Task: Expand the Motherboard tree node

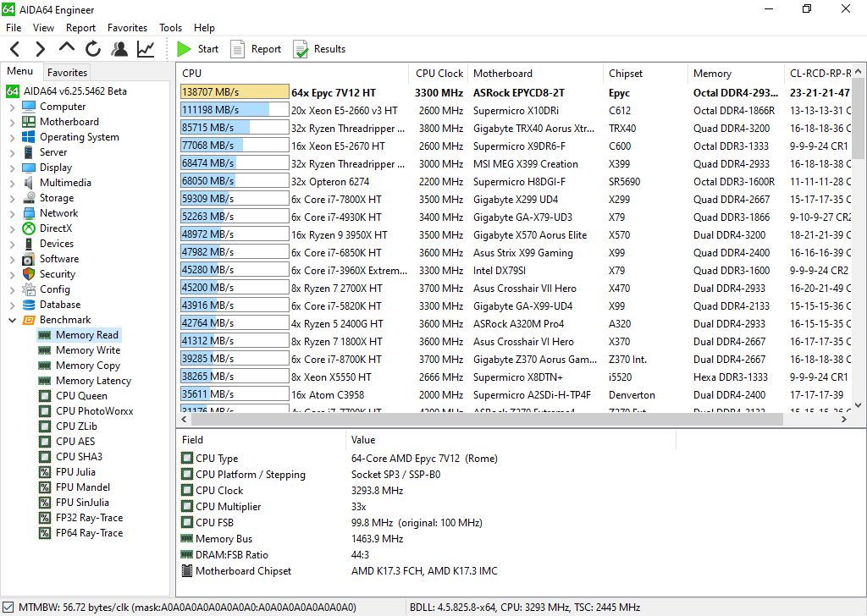Action: 12,122
